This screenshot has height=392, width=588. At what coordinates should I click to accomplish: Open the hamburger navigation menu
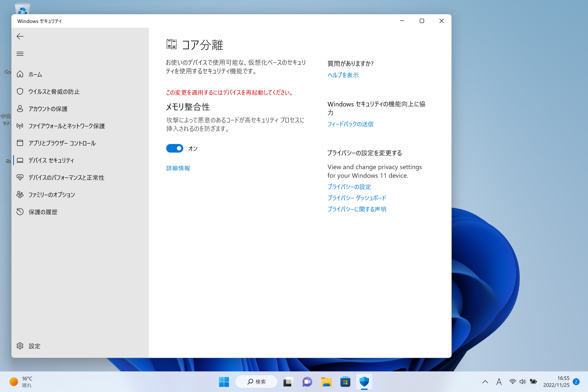[20, 54]
